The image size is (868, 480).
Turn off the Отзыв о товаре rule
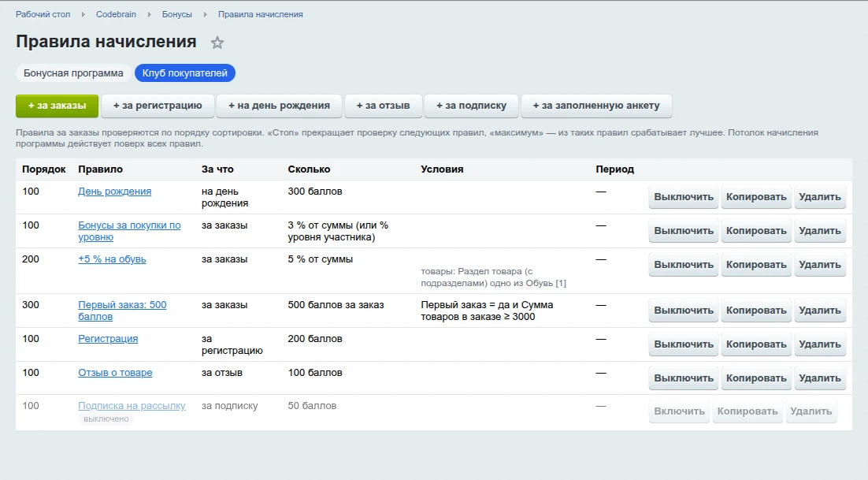coord(684,378)
